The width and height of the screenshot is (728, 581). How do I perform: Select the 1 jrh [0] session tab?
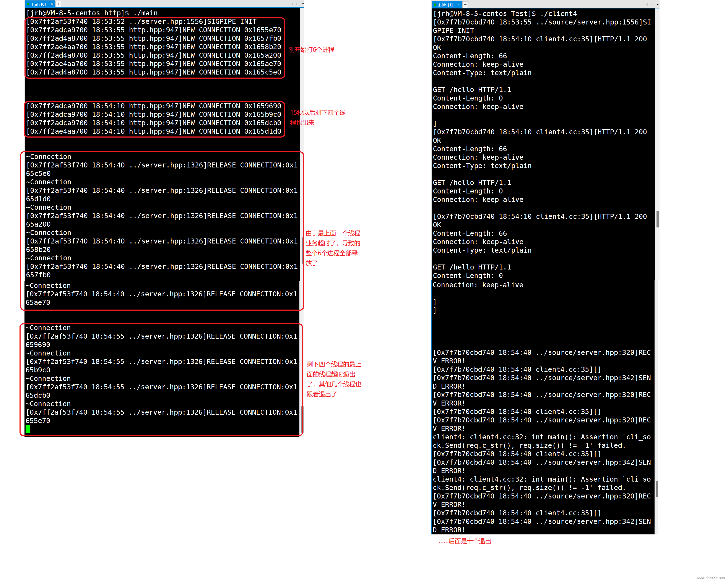click(x=39, y=4)
